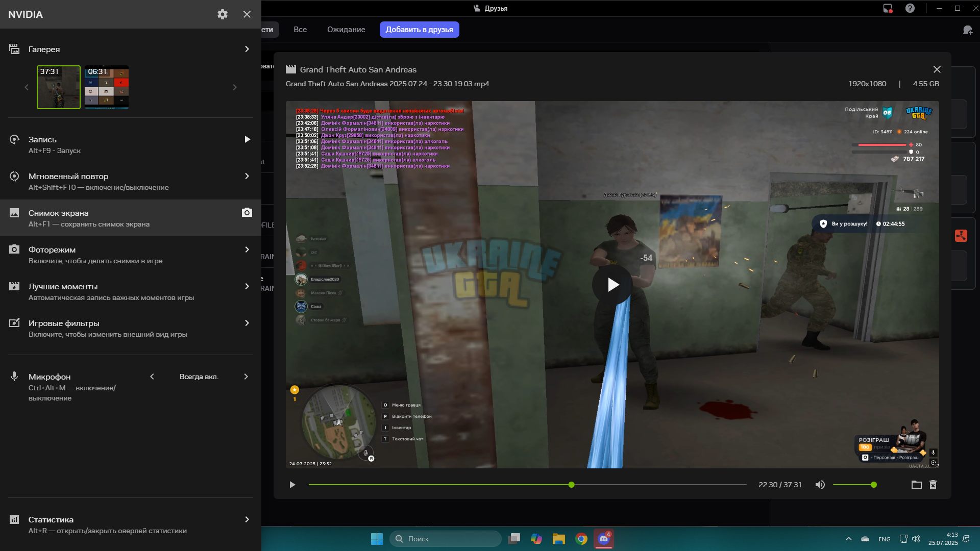Click the Лучшие моменты icon
This screenshot has height=551, width=980.
[14, 286]
